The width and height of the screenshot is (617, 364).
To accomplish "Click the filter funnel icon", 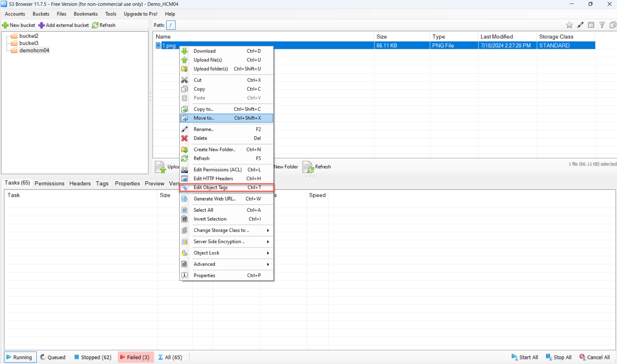I will click(602, 25).
